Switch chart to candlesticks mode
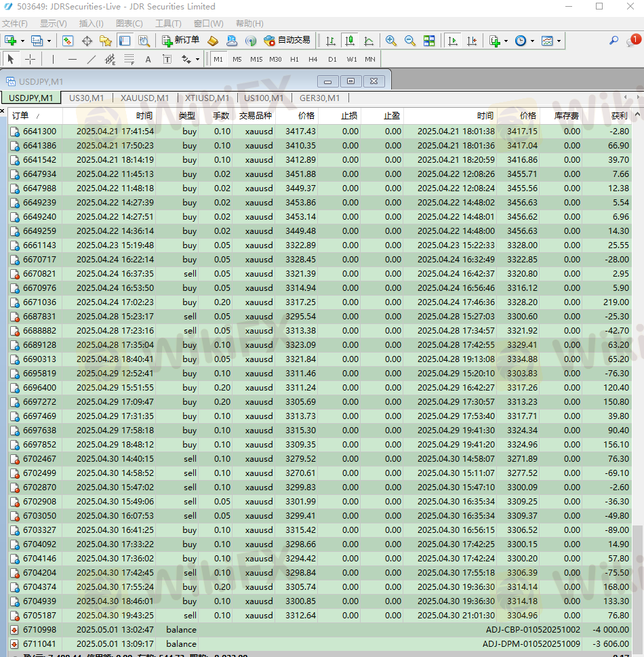644x657 pixels. coord(350,41)
